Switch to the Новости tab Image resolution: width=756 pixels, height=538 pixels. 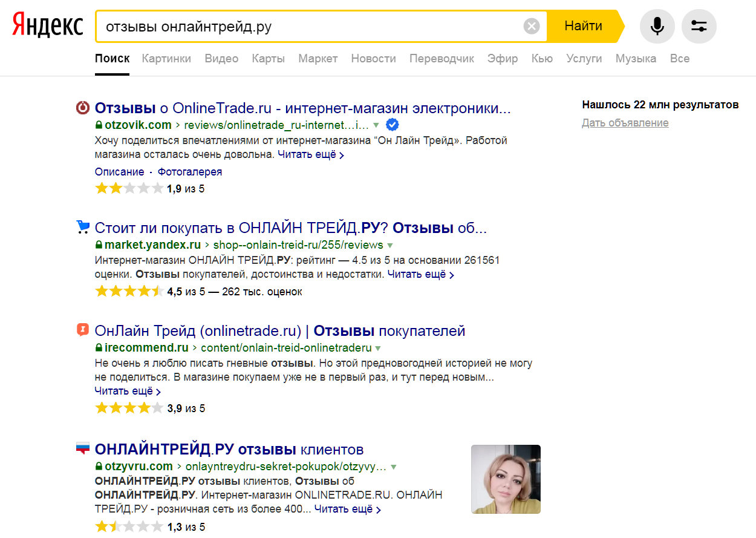[x=374, y=59]
